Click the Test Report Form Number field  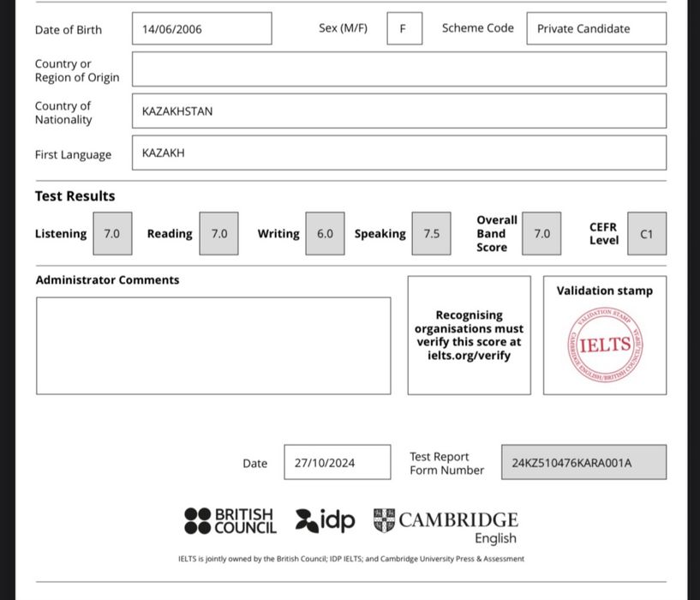[x=583, y=463]
